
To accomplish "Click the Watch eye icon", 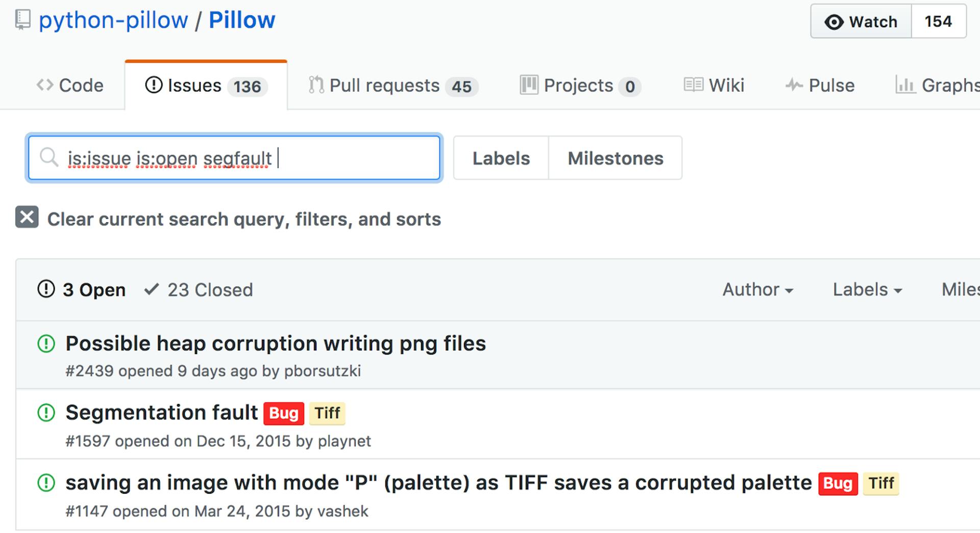I will pyautogui.click(x=835, y=21).
